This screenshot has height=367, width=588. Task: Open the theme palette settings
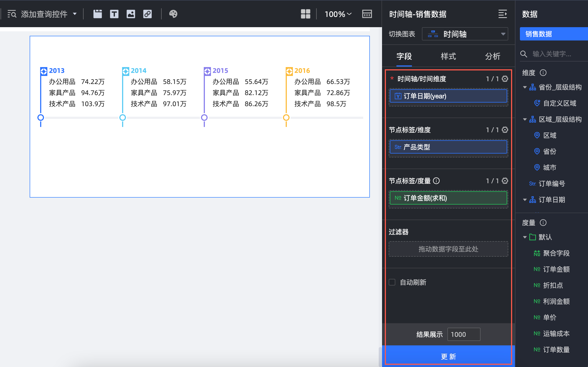(173, 14)
